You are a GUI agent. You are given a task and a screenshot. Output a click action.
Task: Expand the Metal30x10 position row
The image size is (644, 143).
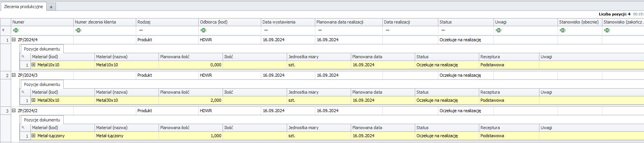pyautogui.click(x=34, y=100)
